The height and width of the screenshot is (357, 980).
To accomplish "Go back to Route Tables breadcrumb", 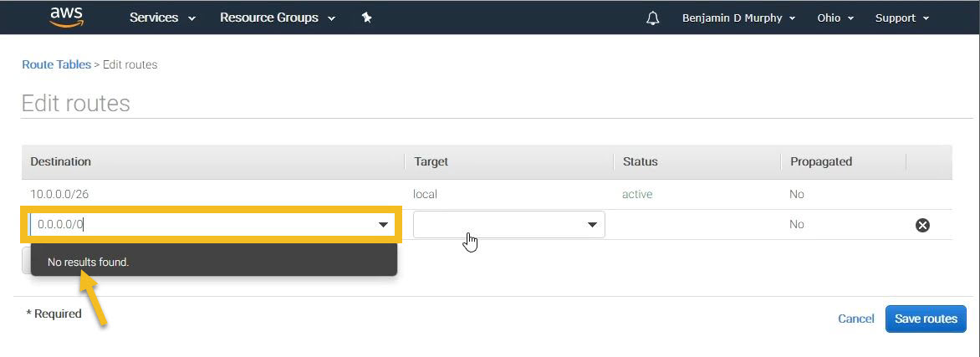I will pos(56,64).
